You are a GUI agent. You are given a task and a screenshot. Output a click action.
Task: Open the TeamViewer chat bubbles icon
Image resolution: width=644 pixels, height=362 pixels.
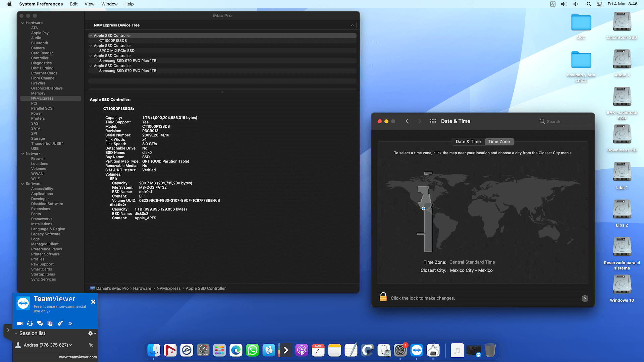(x=40, y=323)
